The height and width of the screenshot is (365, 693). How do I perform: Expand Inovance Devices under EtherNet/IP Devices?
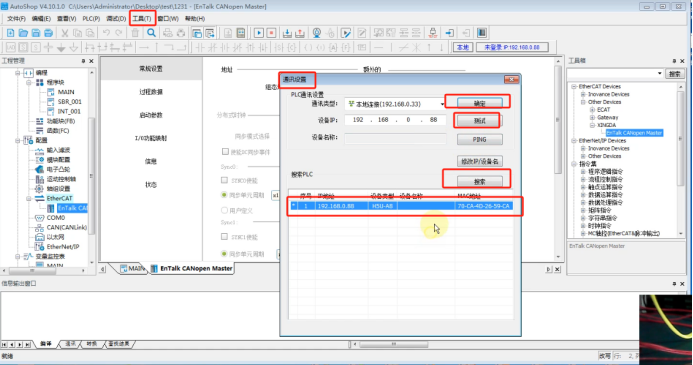(583, 148)
